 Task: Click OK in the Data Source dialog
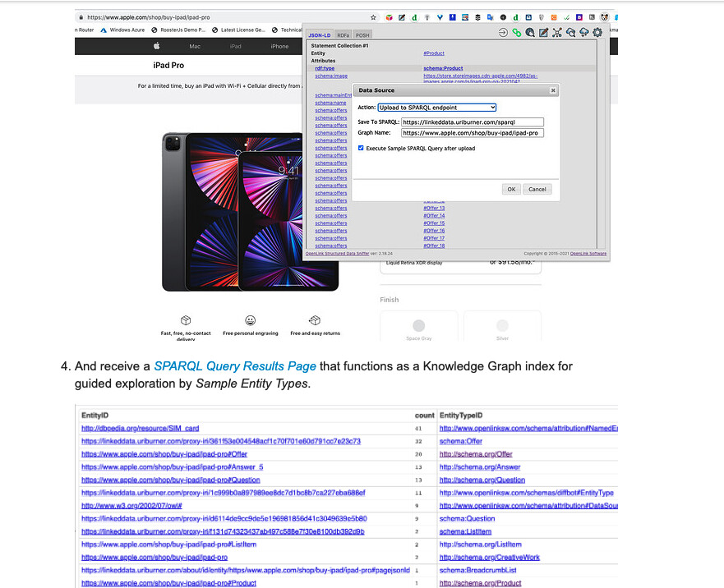(511, 189)
